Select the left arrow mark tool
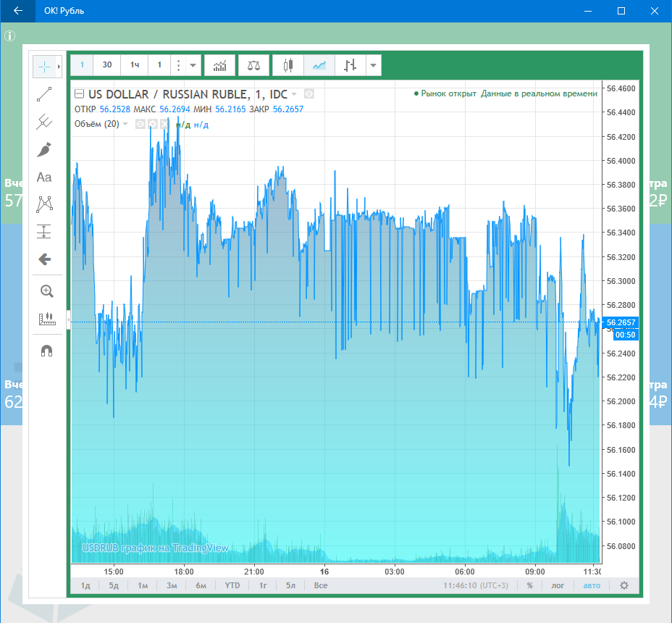Viewport: 672px width, 623px height. 44,259
